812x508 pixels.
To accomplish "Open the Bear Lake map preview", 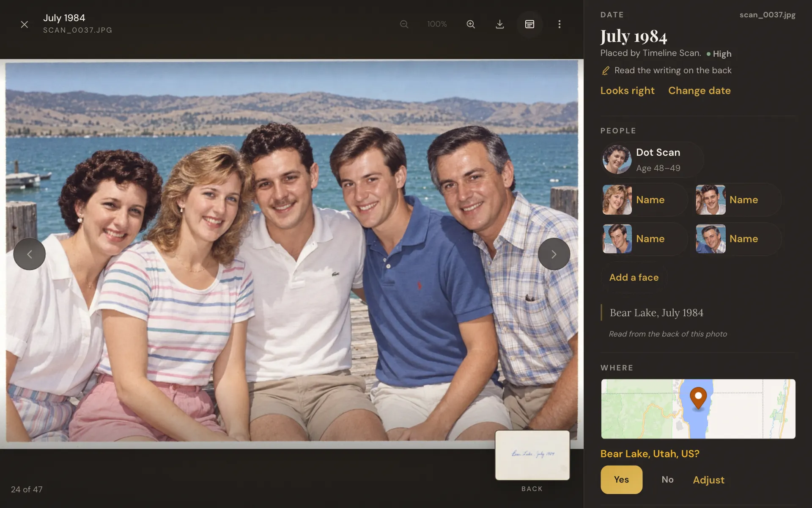I will point(698,409).
